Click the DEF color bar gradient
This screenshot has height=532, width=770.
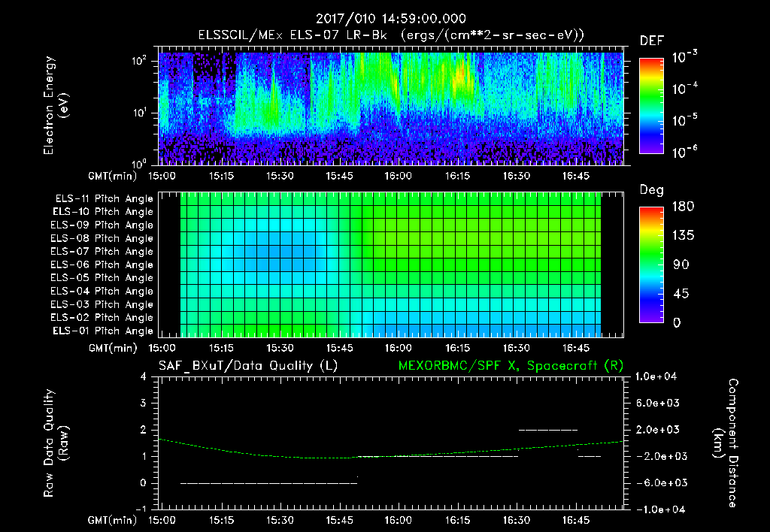point(651,105)
